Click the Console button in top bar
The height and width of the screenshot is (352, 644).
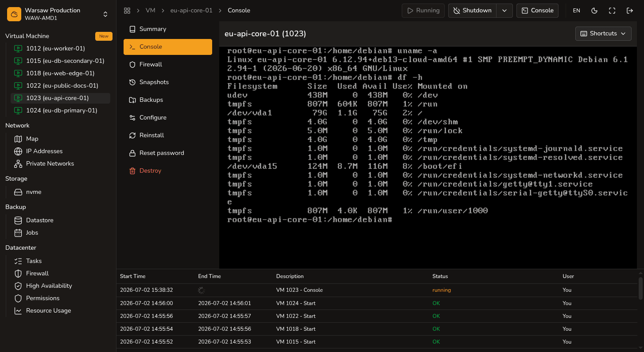point(537,10)
